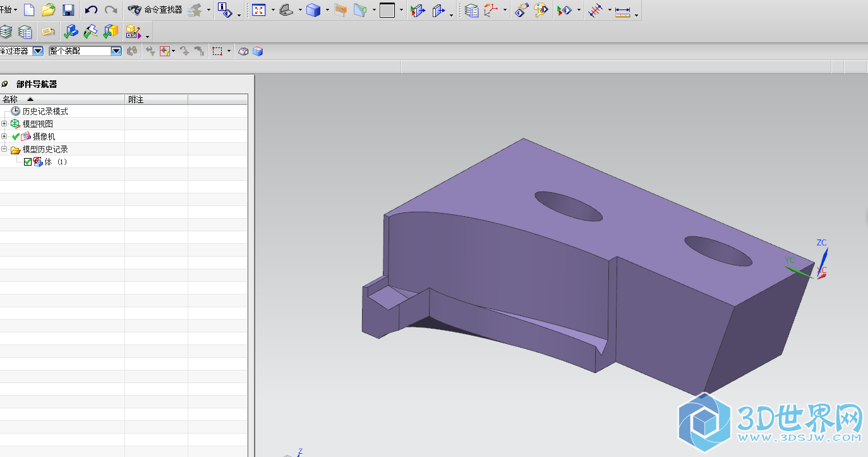The height and width of the screenshot is (457, 868).
Task: Click the red-blue analysis line icon
Action: tap(595, 10)
